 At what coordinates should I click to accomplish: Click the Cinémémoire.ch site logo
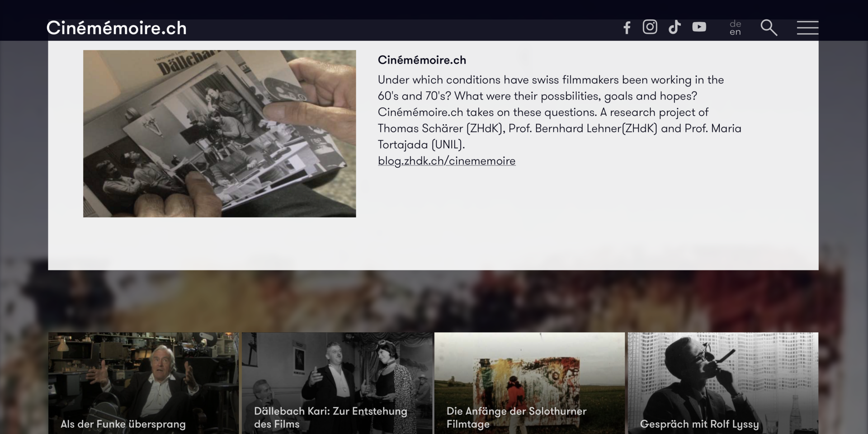(x=116, y=28)
